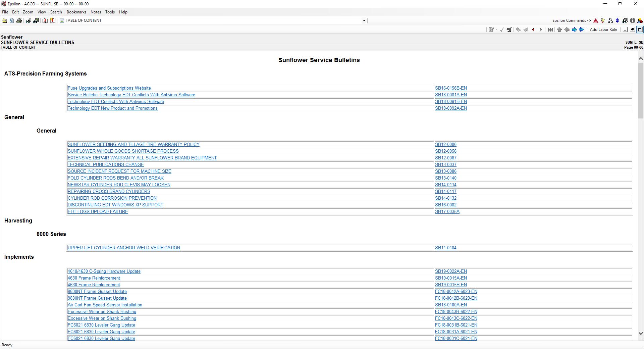Open FOLD CYLINDER RODS BEND AND/OR BREAK link
Viewport: 644px width, 349px height.
click(116, 178)
